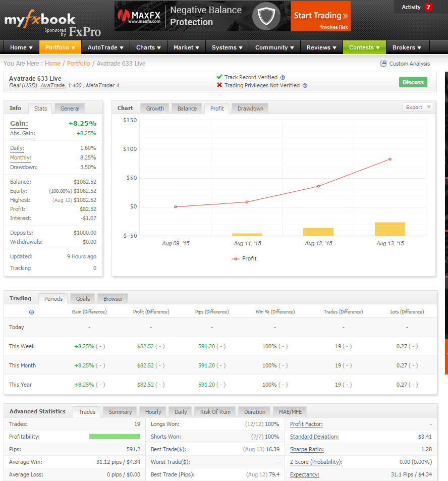Screen dimensions: 448x481
Task: Click the red Activity notification badge
Action: (x=428, y=7)
